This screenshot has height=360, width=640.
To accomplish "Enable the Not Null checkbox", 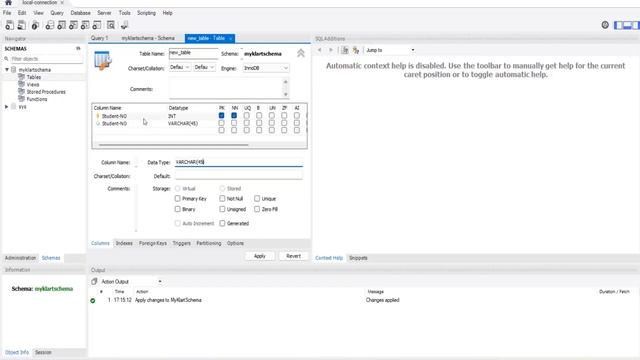I will [x=222, y=198].
